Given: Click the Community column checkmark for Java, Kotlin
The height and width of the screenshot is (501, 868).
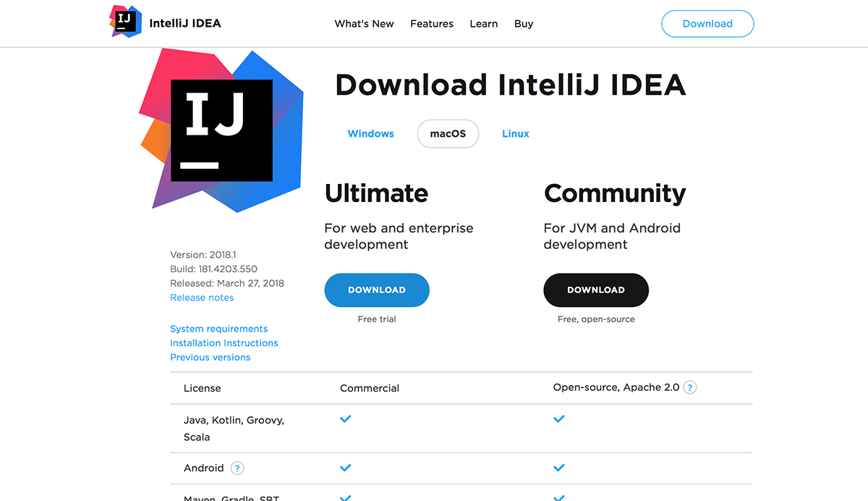Looking at the screenshot, I should (558, 418).
